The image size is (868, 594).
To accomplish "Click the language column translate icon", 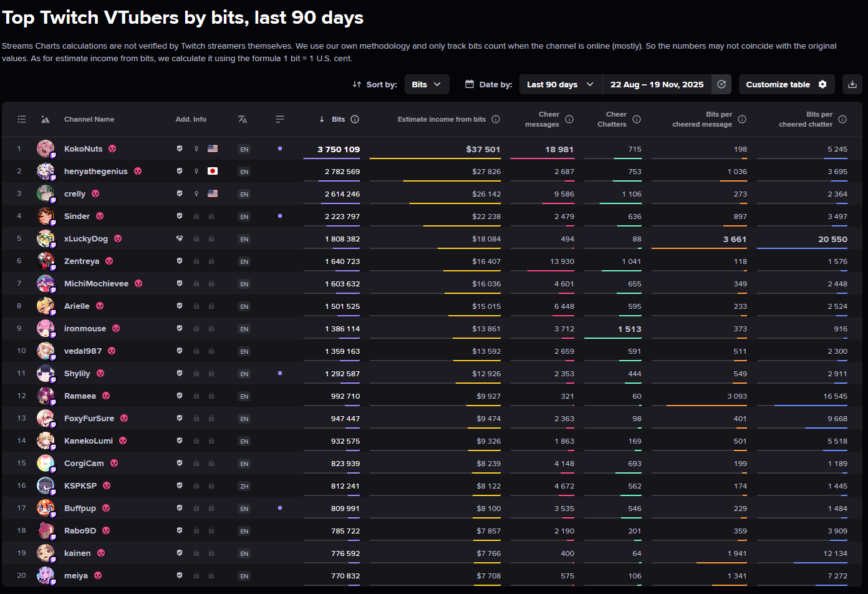I will 243,119.
